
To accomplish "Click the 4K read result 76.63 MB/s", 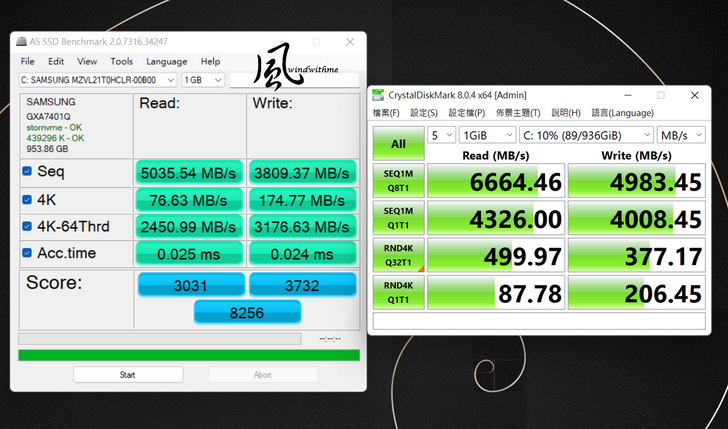I will [188, 200].
